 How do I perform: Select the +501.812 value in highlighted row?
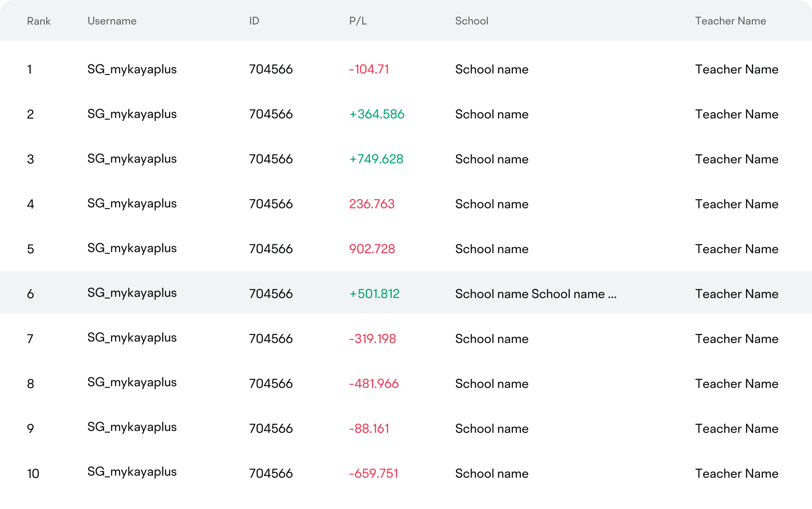coord(374,294)
